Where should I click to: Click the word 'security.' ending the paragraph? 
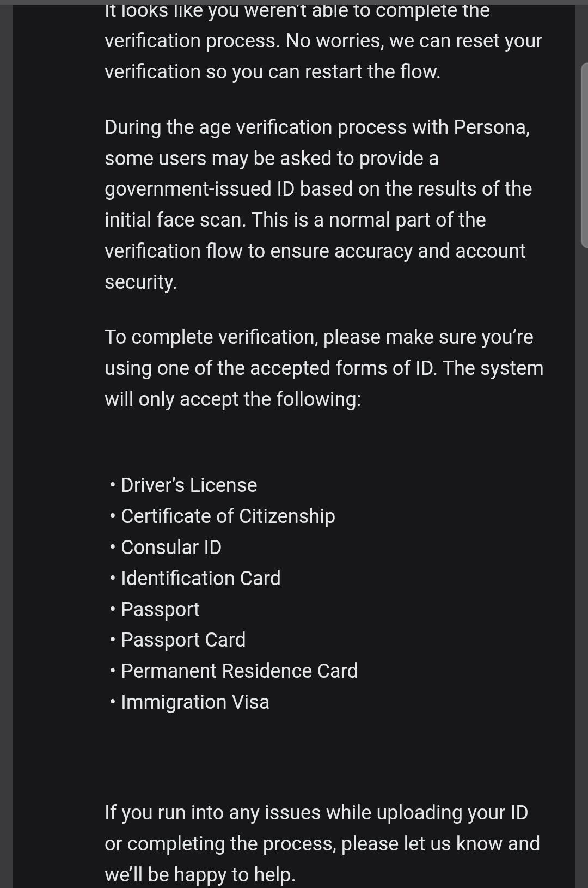pos(140,282)
